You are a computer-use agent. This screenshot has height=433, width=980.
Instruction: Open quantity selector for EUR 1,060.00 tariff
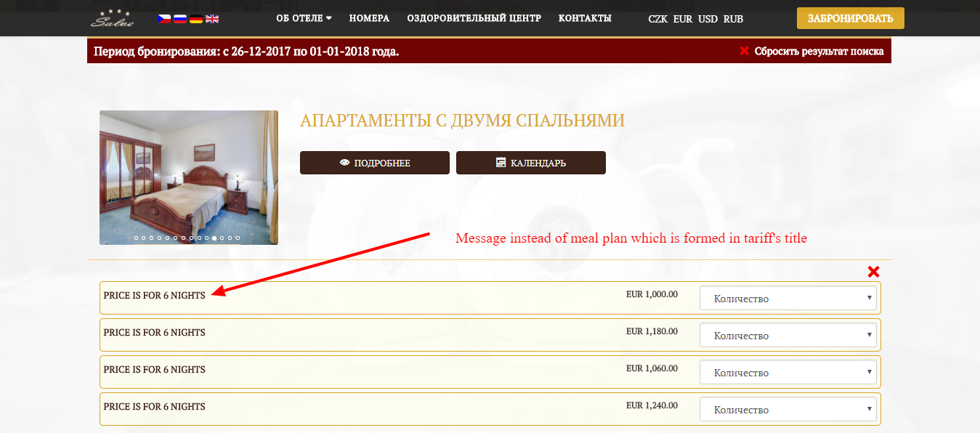click(x=788, y=372)
